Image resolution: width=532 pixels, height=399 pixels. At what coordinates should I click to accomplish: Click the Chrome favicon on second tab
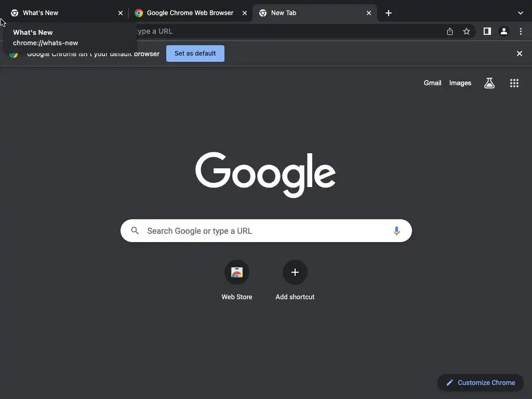point(138,13)
